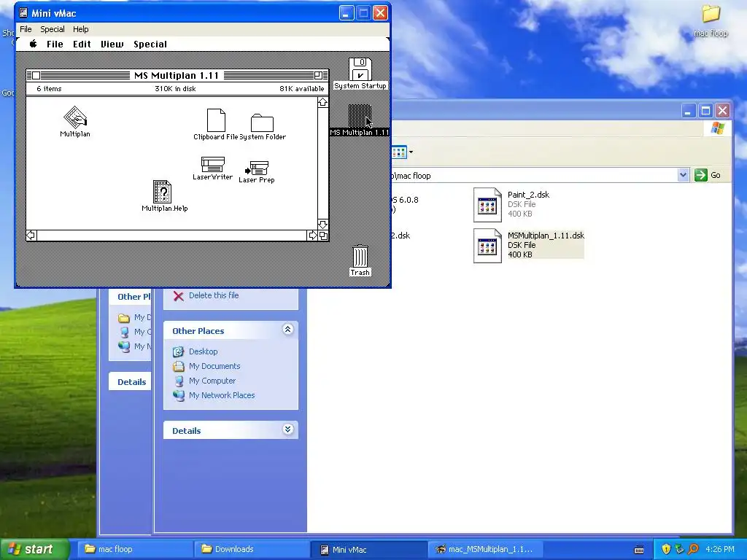Click Delete this file link
Viewport: 747px width, 560px height.
[x=214, y=295]
